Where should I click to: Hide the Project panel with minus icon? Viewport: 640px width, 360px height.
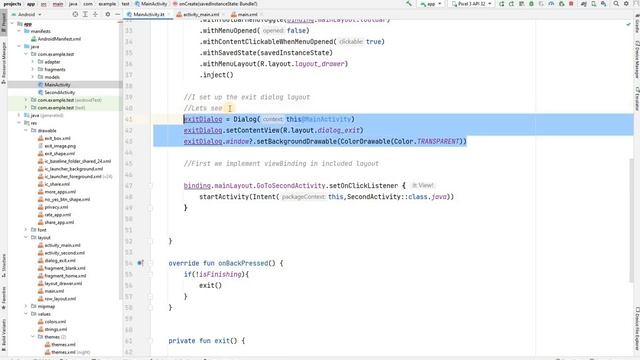pos(117,14)
